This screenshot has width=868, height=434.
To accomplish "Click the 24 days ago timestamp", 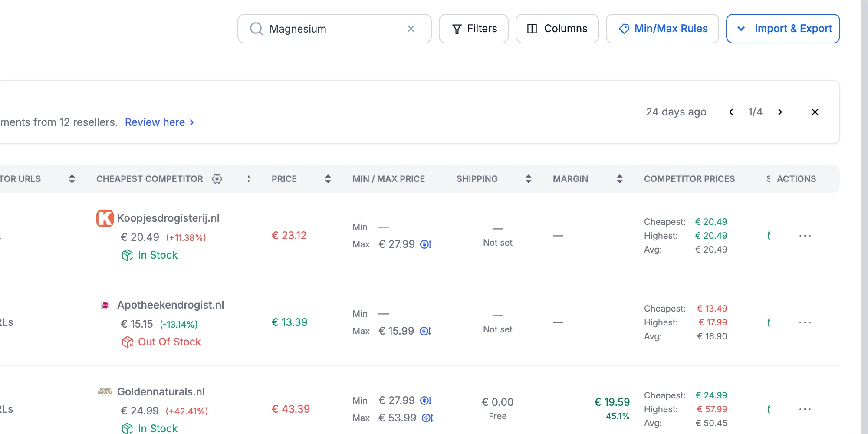I will 676,112.
